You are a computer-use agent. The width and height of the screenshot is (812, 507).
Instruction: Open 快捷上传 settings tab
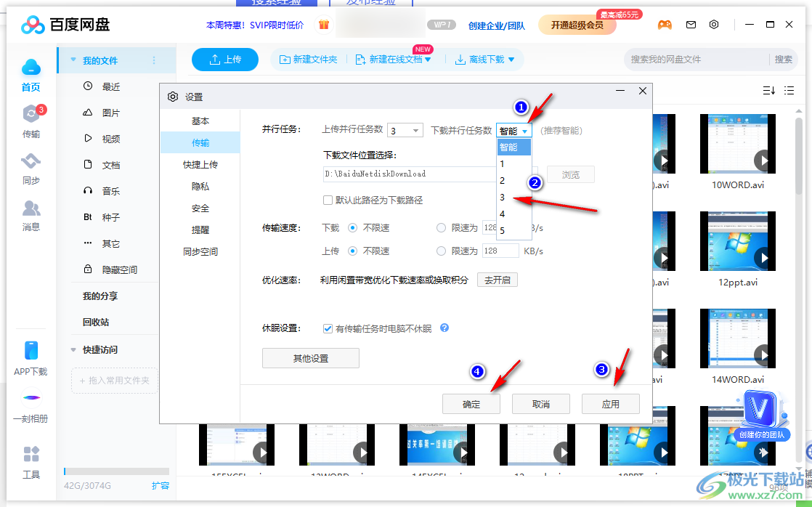pyautogui.click(x=200, y=164)
